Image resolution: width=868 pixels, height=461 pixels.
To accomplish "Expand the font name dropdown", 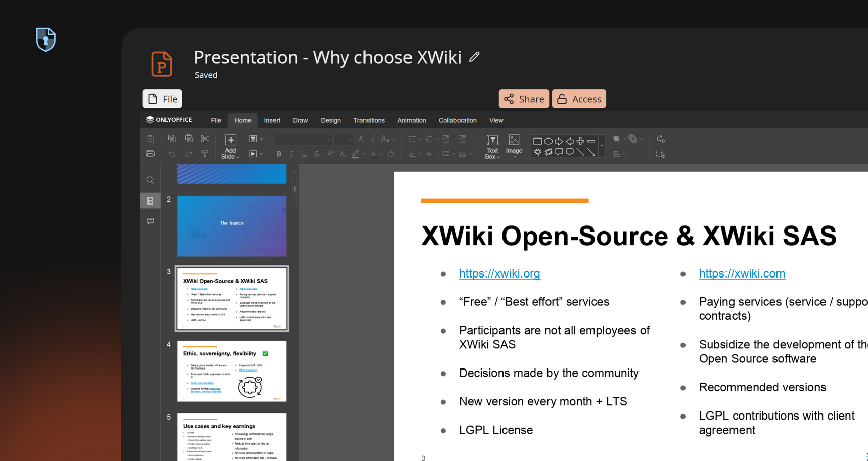I will click(x=328, y=139).
